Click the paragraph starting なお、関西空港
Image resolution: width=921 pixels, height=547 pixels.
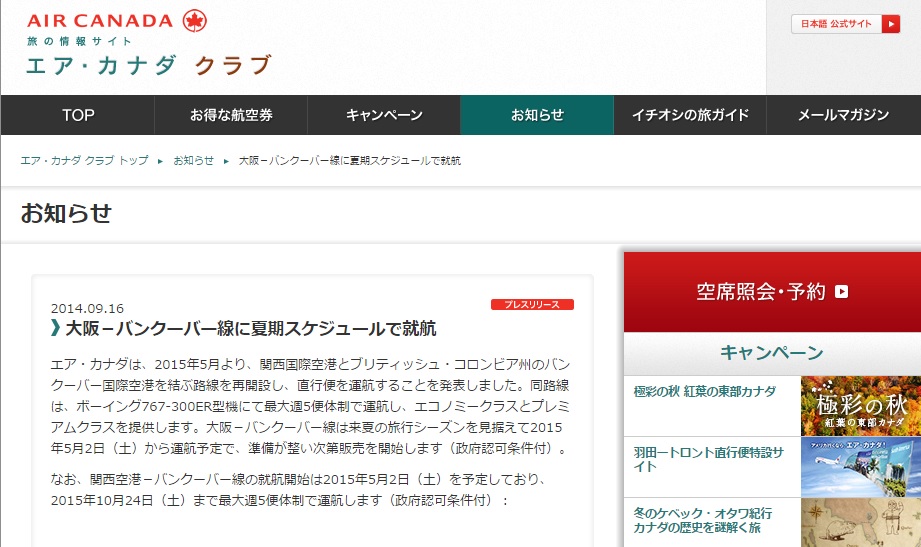298,490
